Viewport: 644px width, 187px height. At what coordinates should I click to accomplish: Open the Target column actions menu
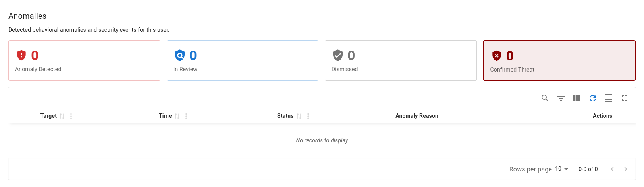[71, 116]
